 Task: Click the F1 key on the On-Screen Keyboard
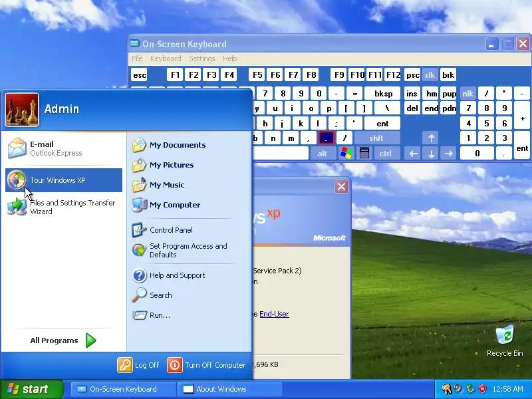point(175,75)
